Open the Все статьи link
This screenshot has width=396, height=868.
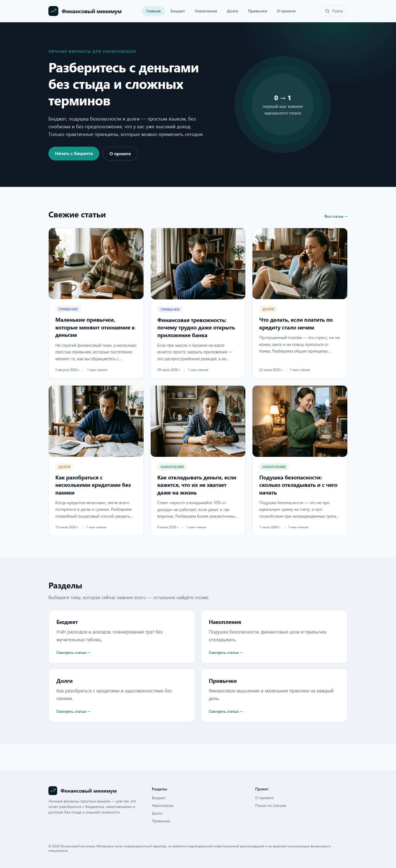click(x=336, y=216)
